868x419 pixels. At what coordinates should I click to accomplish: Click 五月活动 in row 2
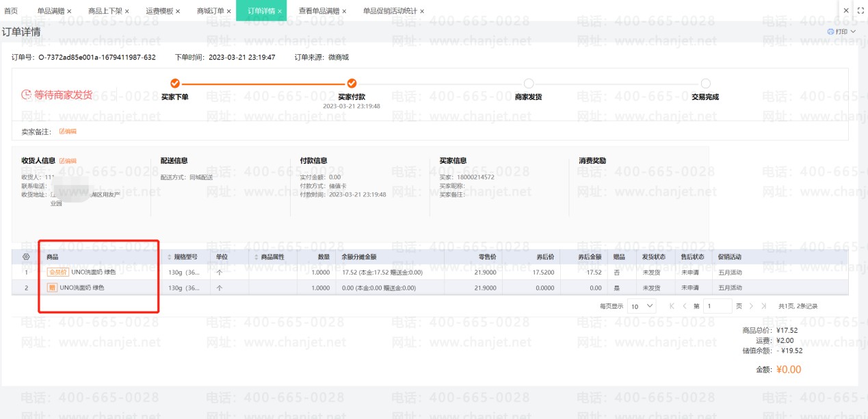[730, 288]
